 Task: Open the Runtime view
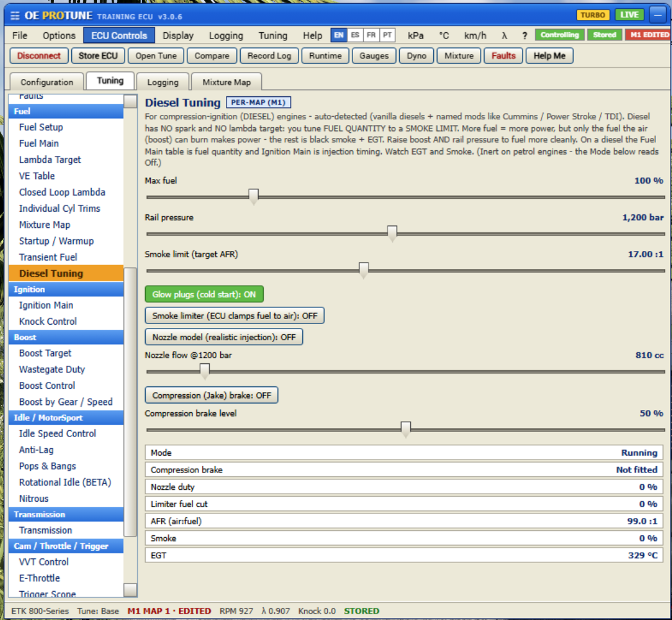325,56
